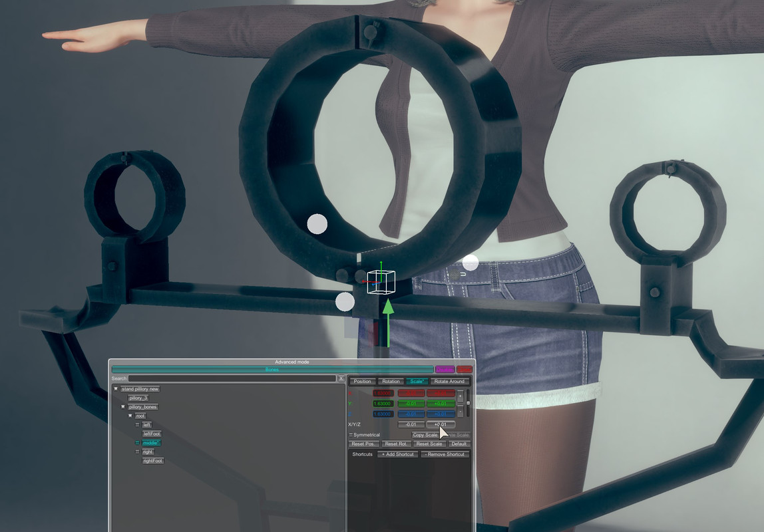The width and height of the screenshot is (764, 532).
Task: Click the red button beside the Bones bar
Action: (465, 370)
